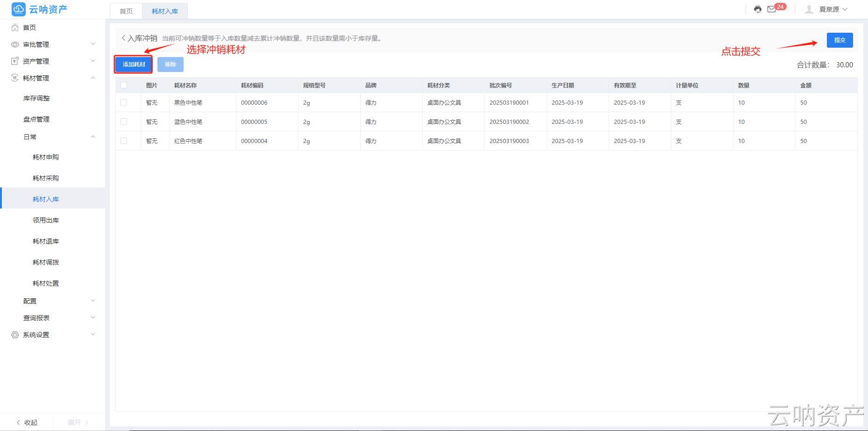Click batch number 202503190002
Screen dimensions: 868x431
(509, 122)
